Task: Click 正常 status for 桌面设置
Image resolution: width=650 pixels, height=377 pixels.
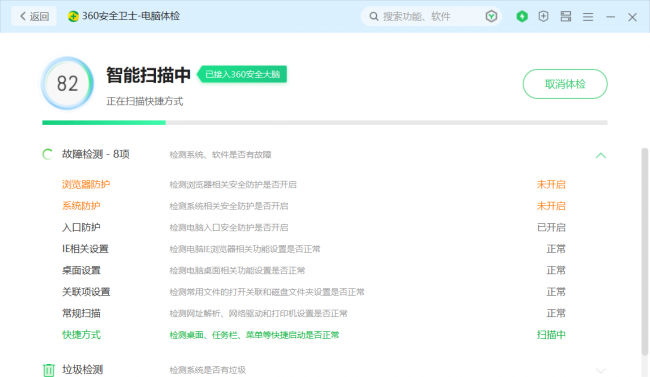Action: 556,270
